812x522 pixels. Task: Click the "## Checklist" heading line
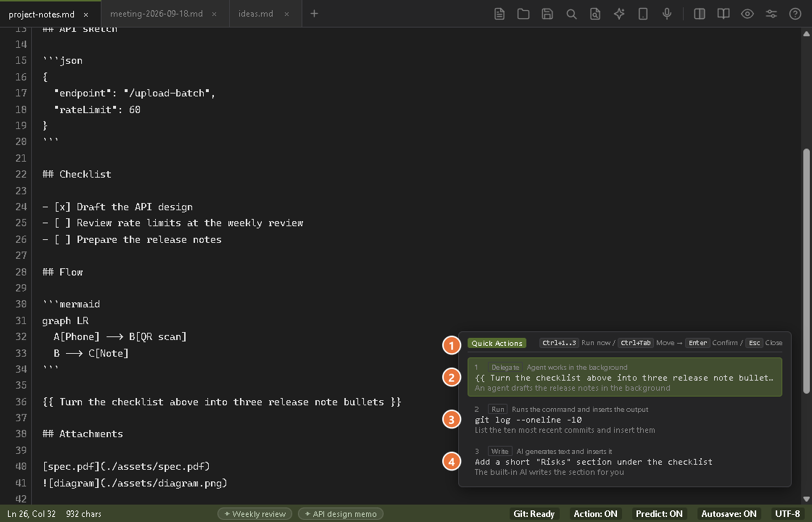[77, 174]
